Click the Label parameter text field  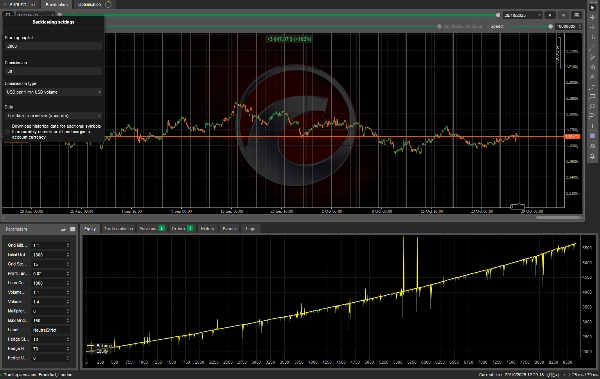tap(51, 330)
